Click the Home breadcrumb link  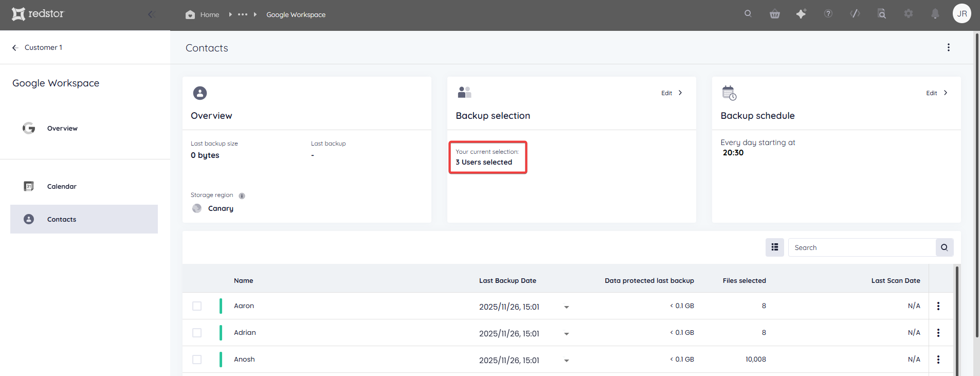click(210, 14)
